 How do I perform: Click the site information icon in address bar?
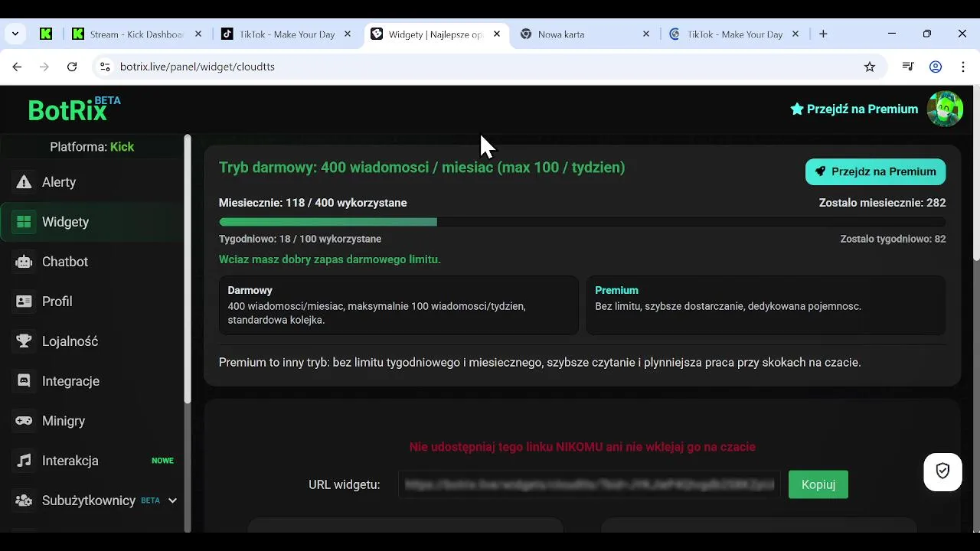pos(105,67)
